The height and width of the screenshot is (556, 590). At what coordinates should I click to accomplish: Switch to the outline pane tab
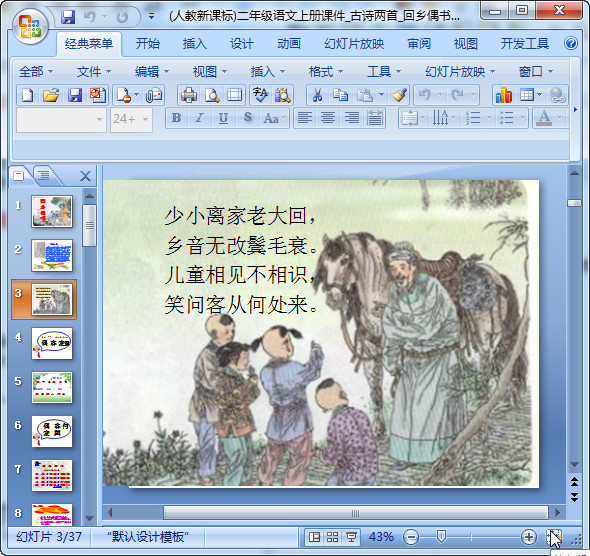44,175
